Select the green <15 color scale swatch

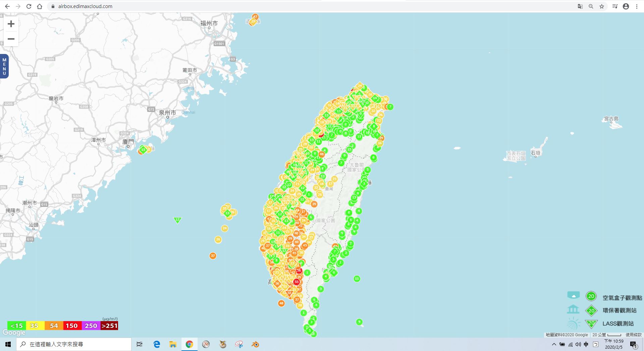[16, 326]
